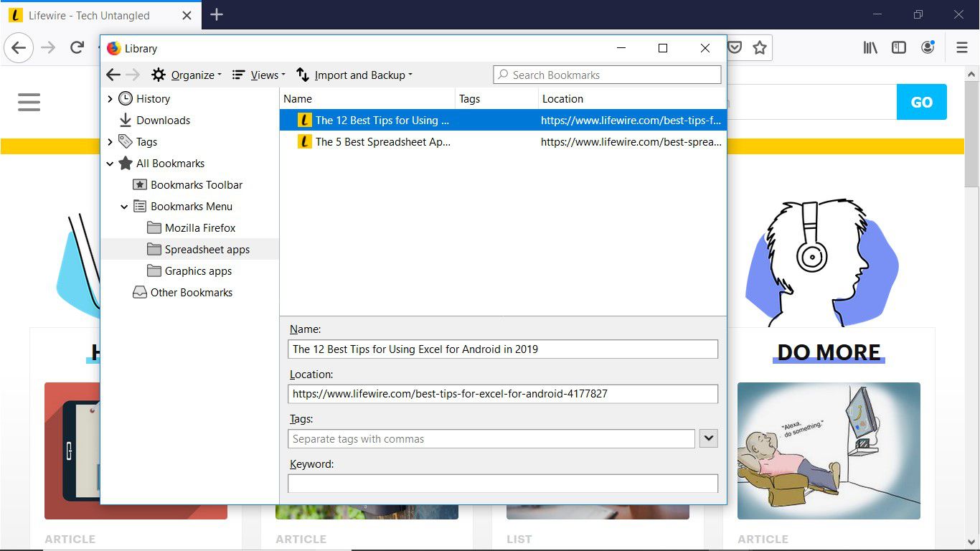This screenshot has width=980, height=551.
Task: Open the Lifewire site hamburger menu
Action: coord(29,102)
